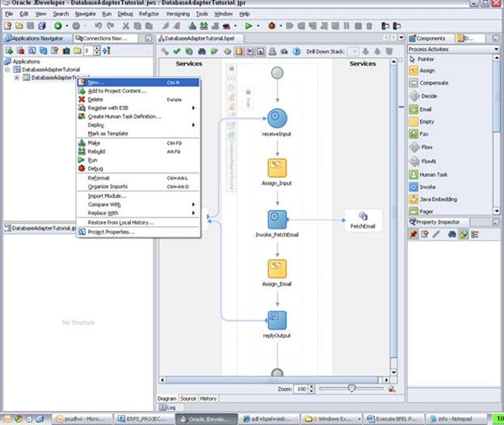Choose Mark as Template
The height and width of the screenshot is (425, 504).
(138, 133)
